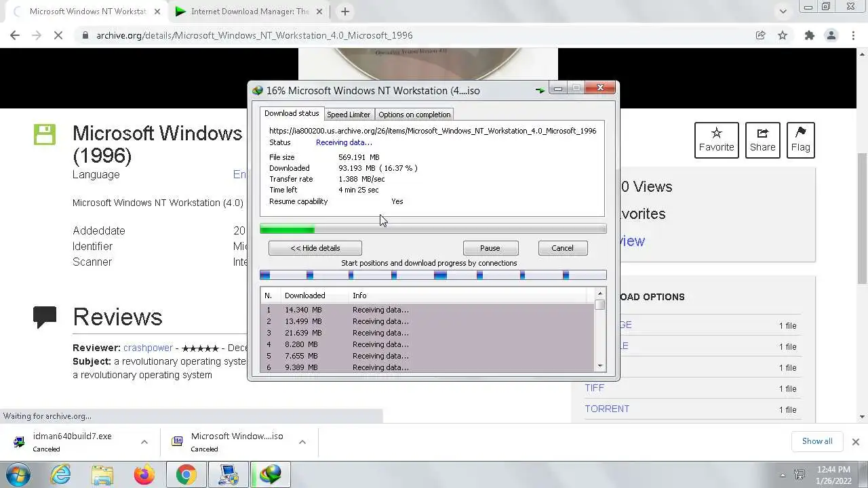868x488 pixels.
Task: Click connections list scroll up arrow
Action: [600, 293]
